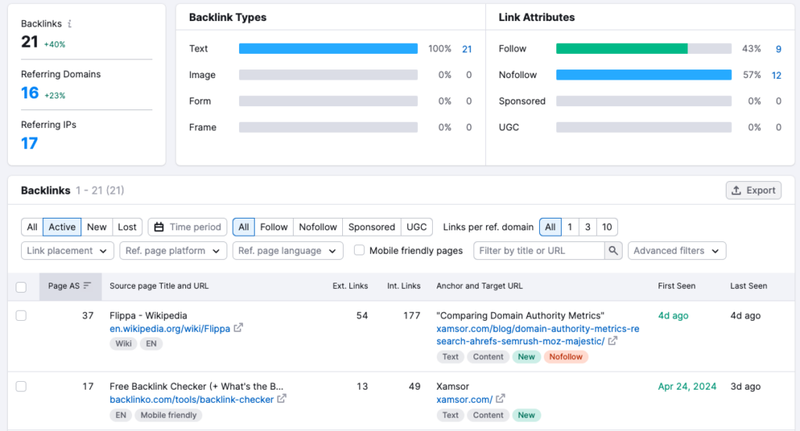800x431 pixels.
Task: Switch to the Lost backlinks tab
Action: pyautogui.click(x=127, y=227)
